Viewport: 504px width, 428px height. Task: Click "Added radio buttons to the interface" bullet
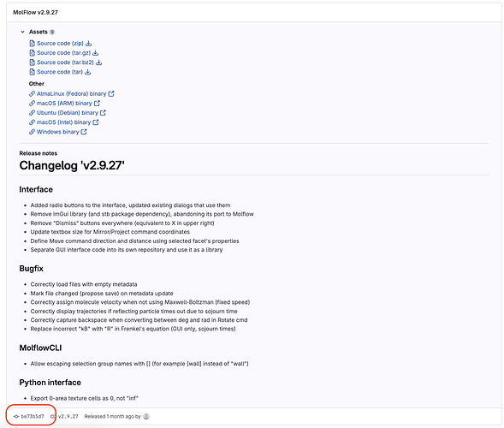click(130, 205)
